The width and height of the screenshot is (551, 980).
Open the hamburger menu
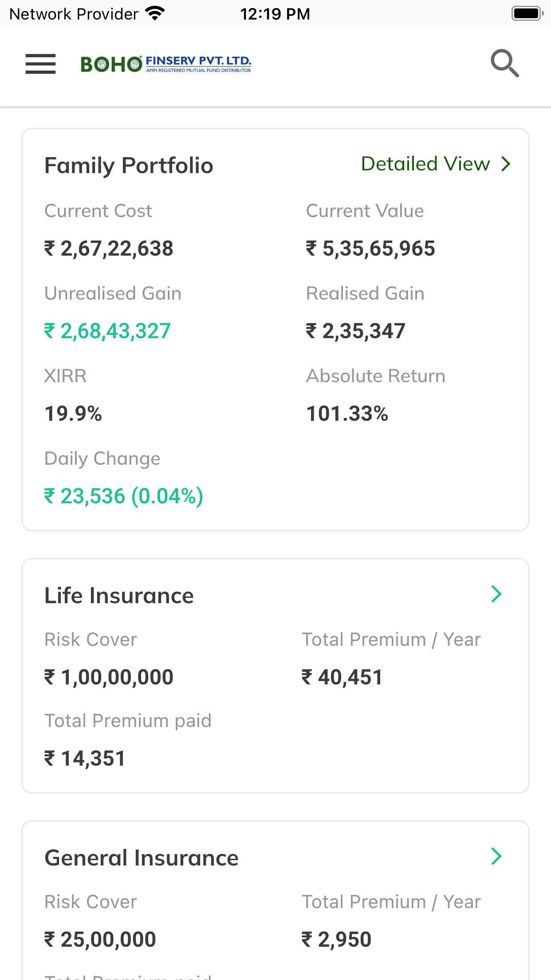pyautogui.click(x=40, y=64)
